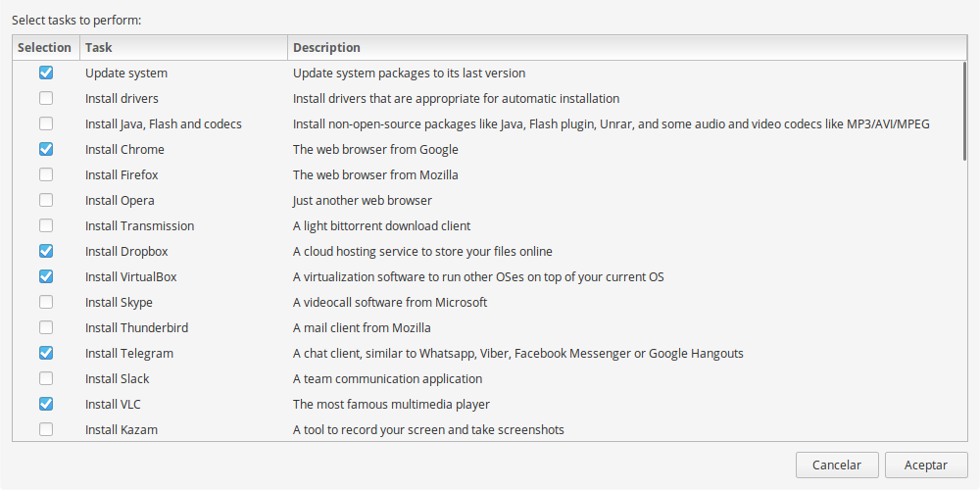Select the 'Install Telegram' task name
Image resolution: width=980 pixels, height=490 pixels.
click(129, 353)
